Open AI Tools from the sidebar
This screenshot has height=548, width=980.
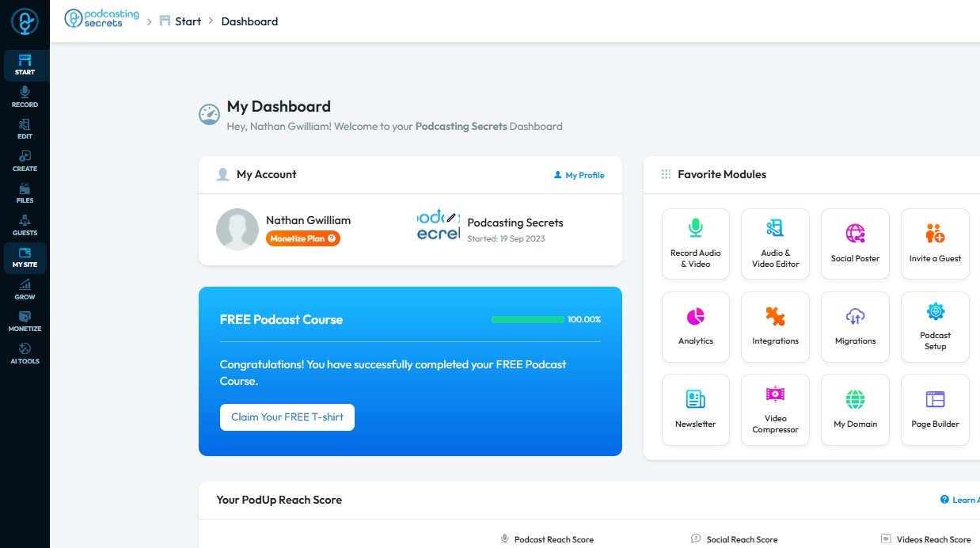pos(25,353)
